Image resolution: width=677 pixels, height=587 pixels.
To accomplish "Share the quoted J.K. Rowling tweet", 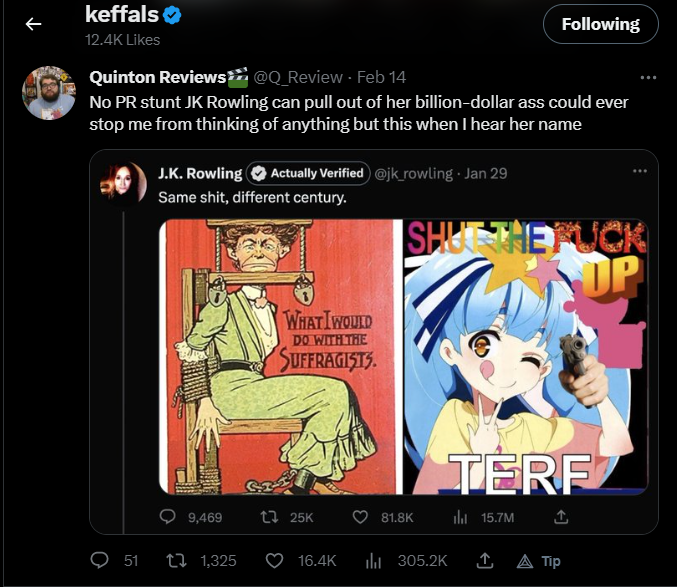I will pyautogui.click(x=561, y=516).
